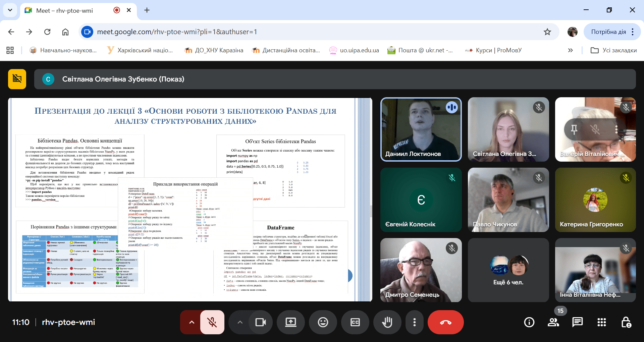Open the activities grid icon
The height and width of the screenshot is (342, 644).
click(601, 322)
